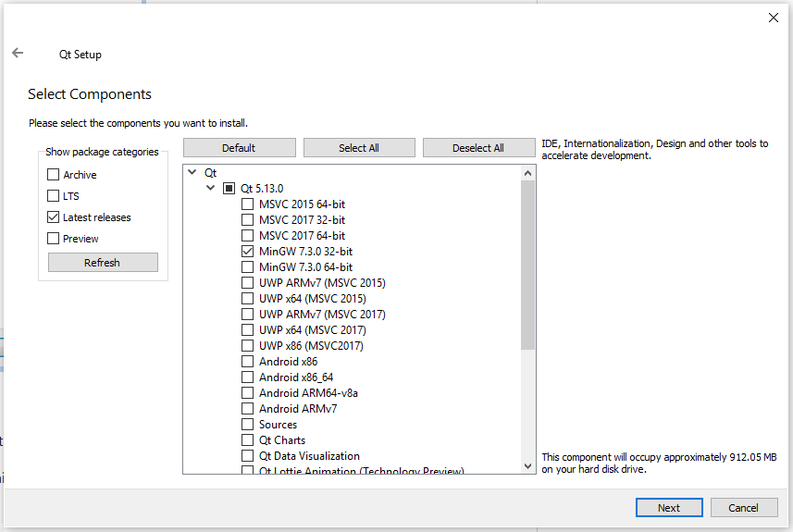Select the Qt root tree label
The height and width of the screenshot is (532, 793).
coord(210,173)
